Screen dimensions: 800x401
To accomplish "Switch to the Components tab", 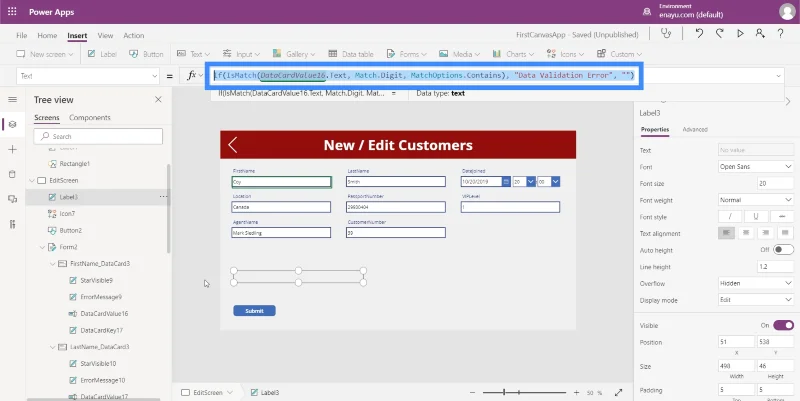I will (90, 117).
